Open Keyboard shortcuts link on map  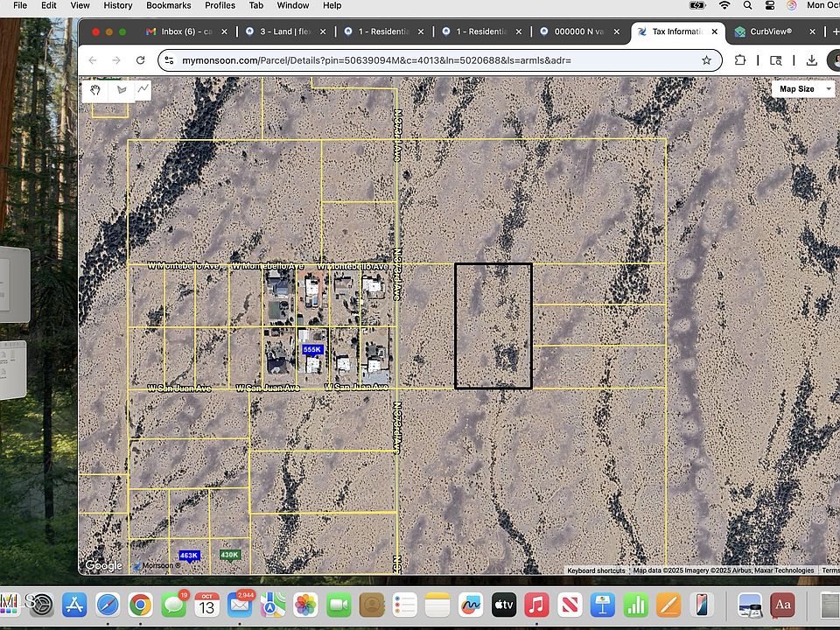pos(596,570)
